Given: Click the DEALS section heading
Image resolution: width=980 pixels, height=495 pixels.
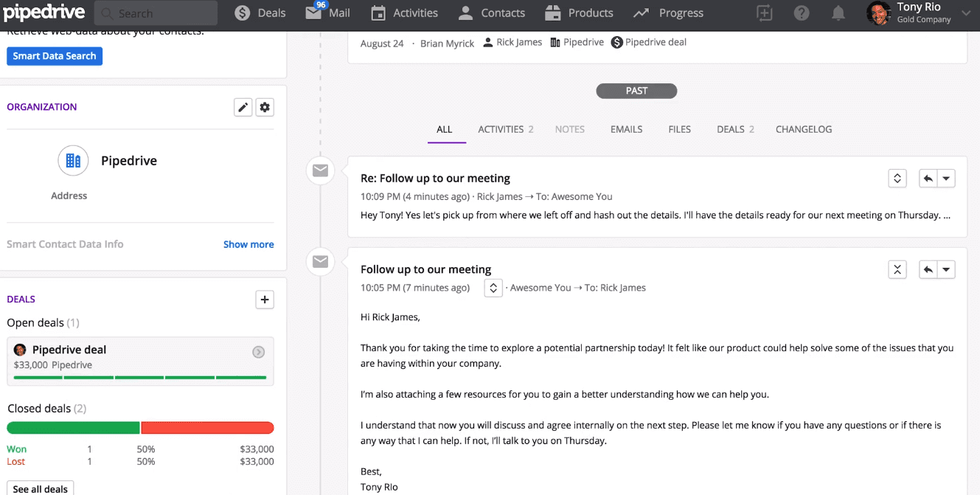Looking at the screenshot, I should (21, 299).
